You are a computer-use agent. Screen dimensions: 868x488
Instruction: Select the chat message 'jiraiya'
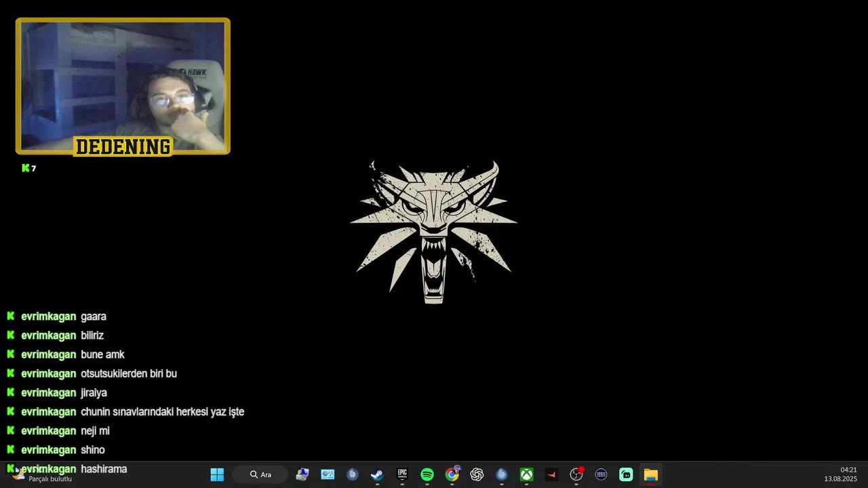[x=94, y=392]
